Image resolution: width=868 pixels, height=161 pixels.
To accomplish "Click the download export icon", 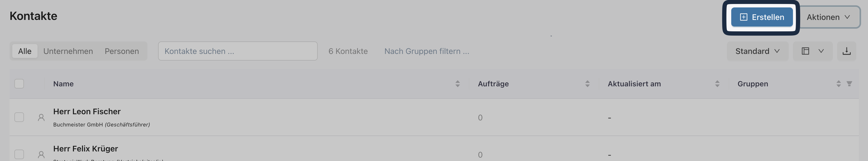I will (x=846, y=51).
